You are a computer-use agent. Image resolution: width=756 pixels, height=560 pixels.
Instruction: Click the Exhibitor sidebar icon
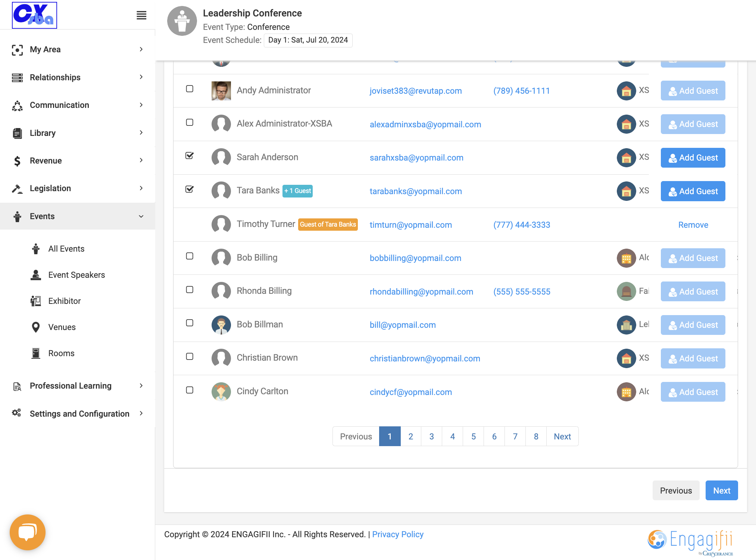(36, 301)
